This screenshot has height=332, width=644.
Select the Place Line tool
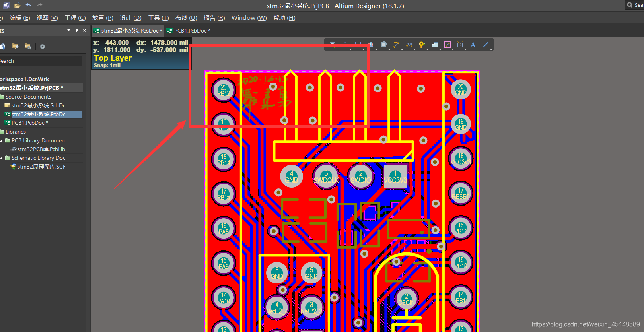(x=486, y=45)
